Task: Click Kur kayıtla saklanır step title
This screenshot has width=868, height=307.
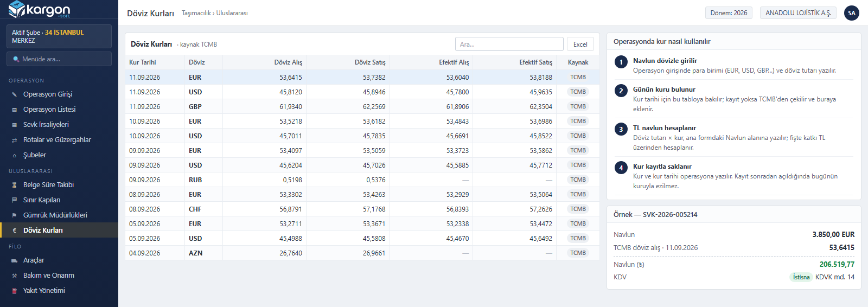Action: [x=662, y=167]
